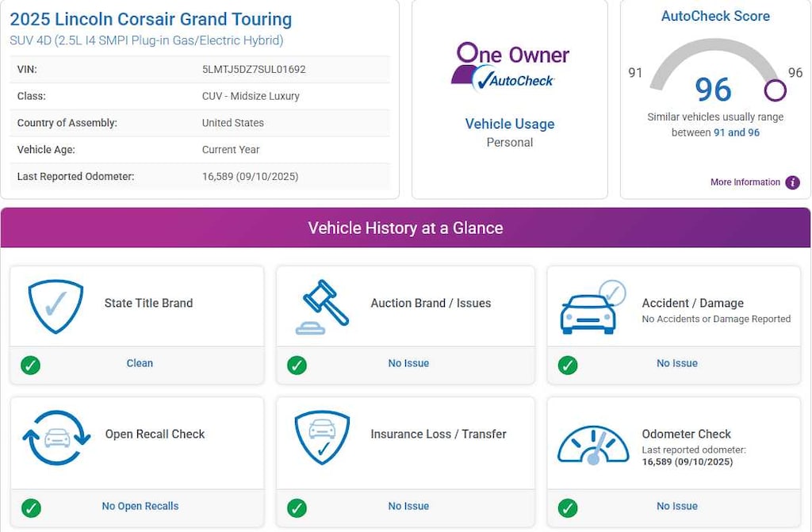Image resolution: width=812 pixels, height=532 pixels.
Task: Select the Clean title status link
Action: [140, 363]
